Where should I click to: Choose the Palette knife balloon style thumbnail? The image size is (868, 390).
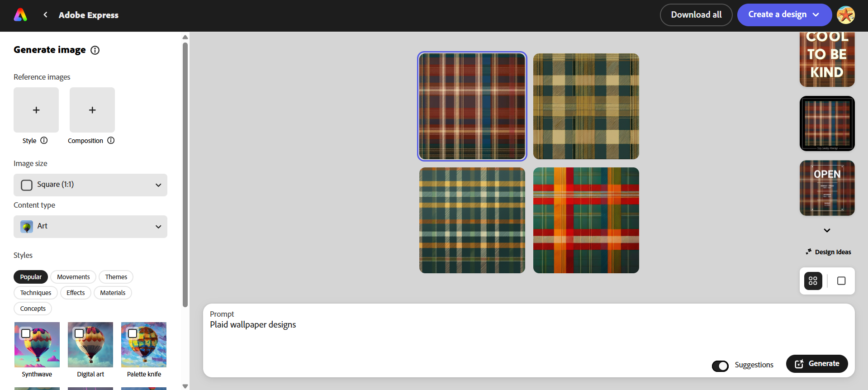[x=144, y=345]
